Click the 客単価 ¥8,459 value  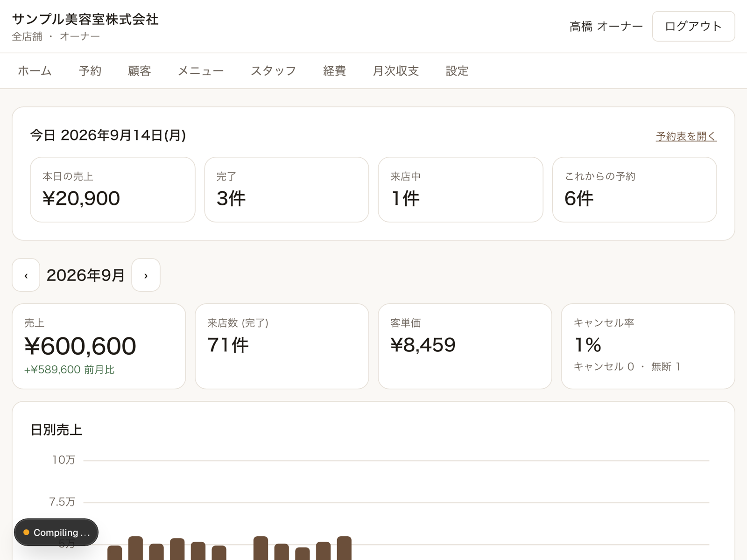(423, 345)
